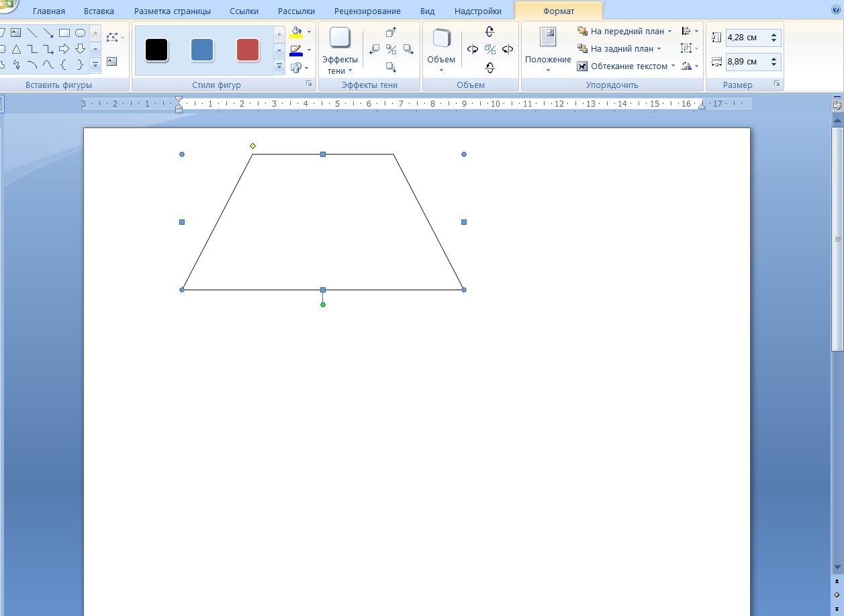Switch to the Вставка tab
This screenshot has height=616, width=844.
click(99, 11)
